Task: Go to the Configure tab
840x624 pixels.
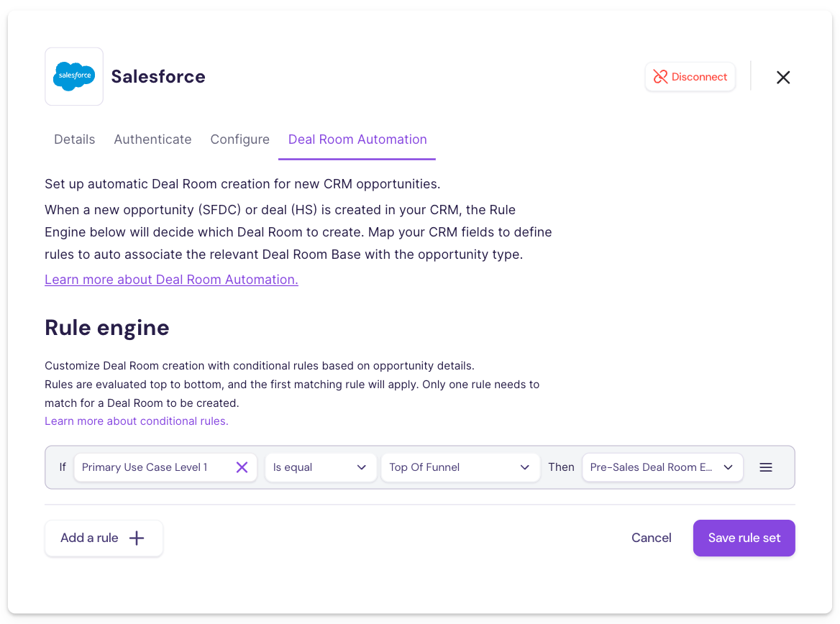Action: pos(239,139)
